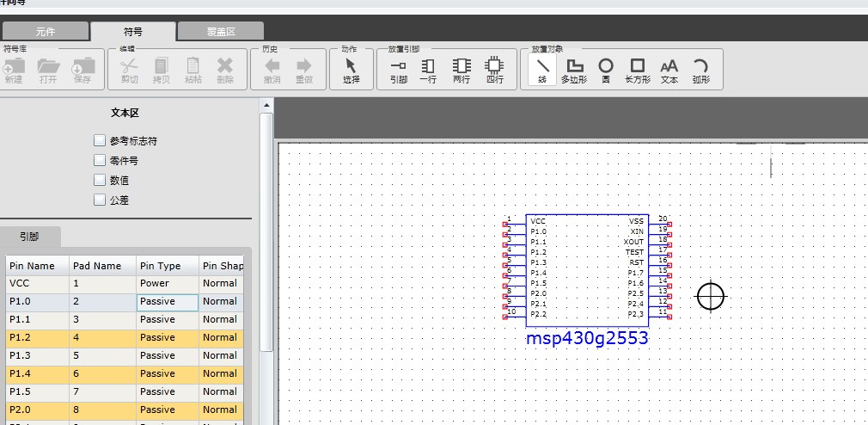This screenshot has width=868, height=425.
Task: Switch to the 覆盖区 tab
Action: (221, 32)
